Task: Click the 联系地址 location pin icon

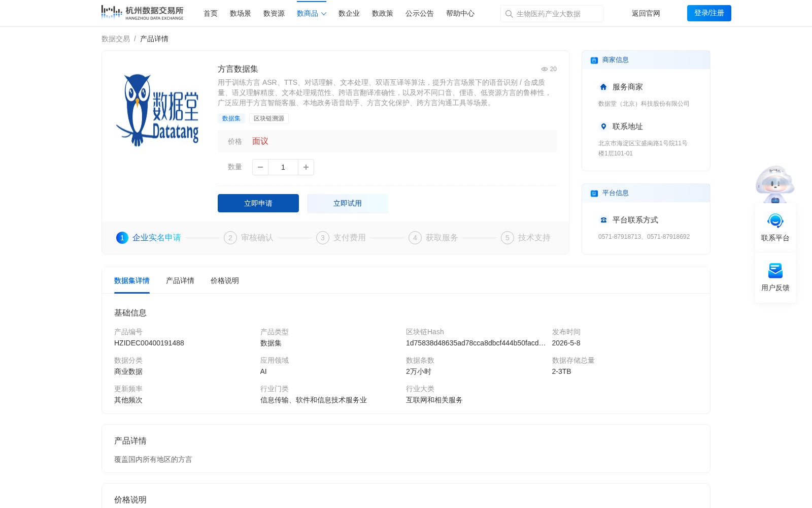Action: click(603, 126)
